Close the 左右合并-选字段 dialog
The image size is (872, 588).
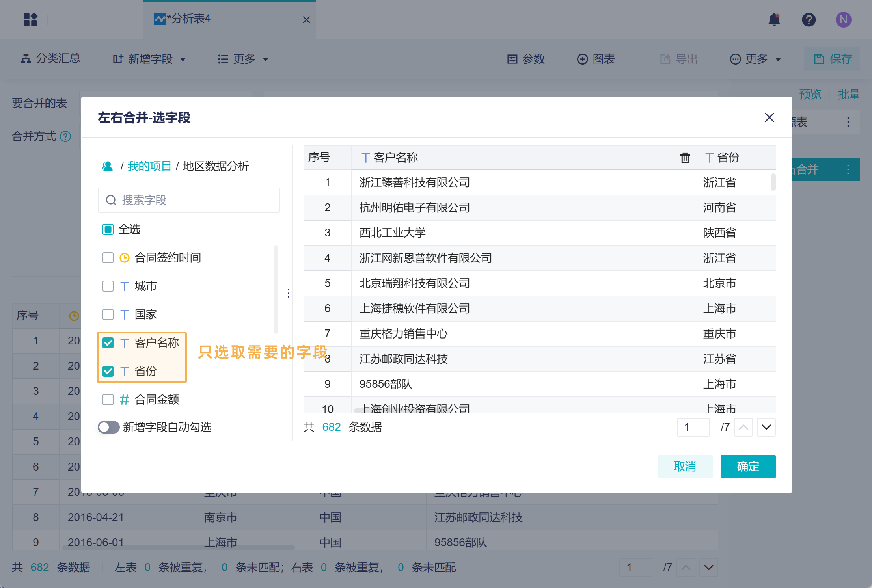[769, 117]
